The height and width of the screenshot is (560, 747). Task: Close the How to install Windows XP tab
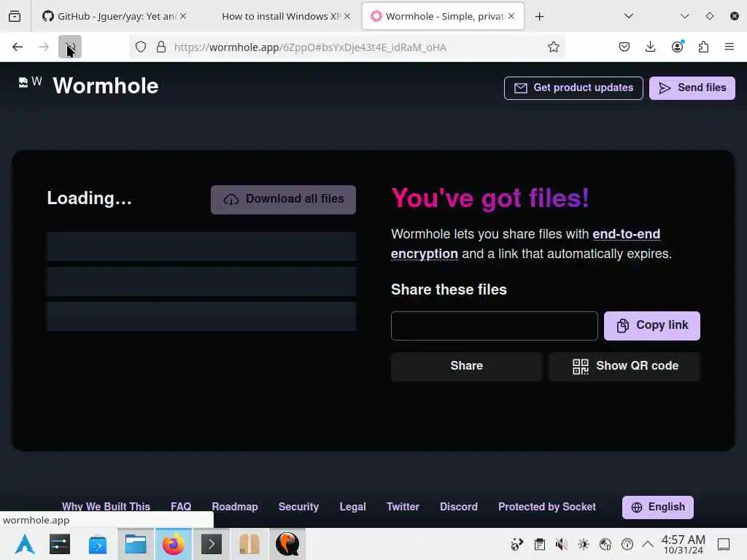[347, 16]
